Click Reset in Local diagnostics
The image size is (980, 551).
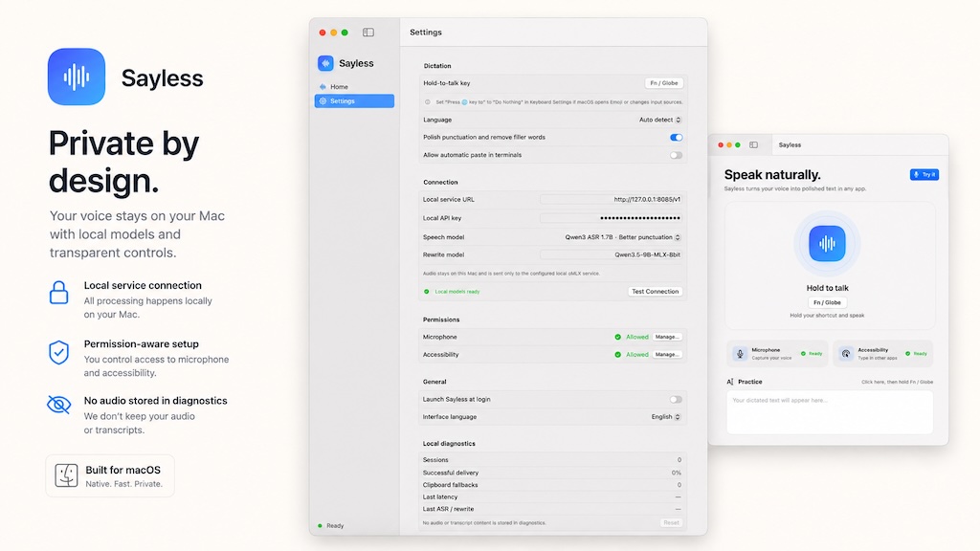click(671, 523)
